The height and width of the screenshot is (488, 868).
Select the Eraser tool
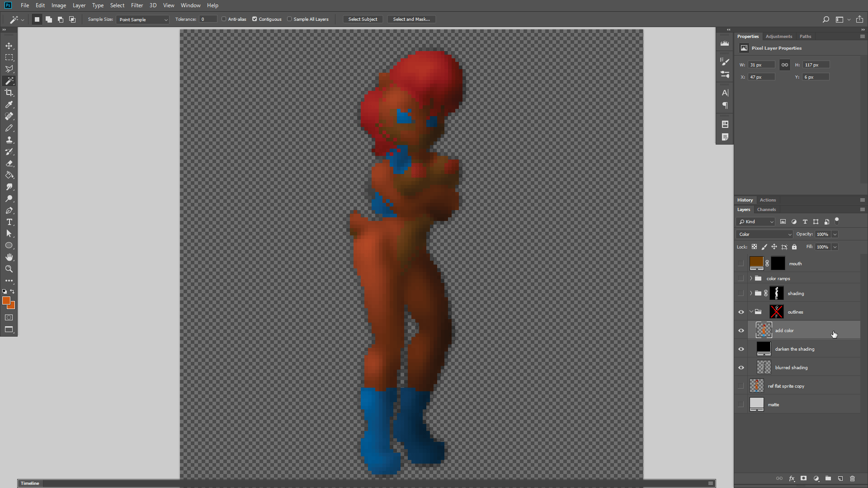9,163
